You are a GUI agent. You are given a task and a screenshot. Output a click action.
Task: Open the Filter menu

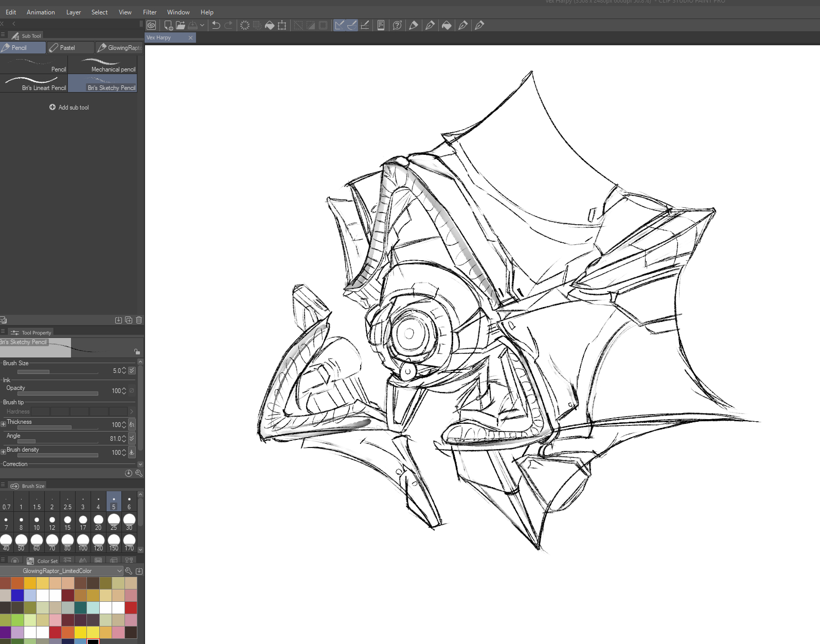(150, 12)
